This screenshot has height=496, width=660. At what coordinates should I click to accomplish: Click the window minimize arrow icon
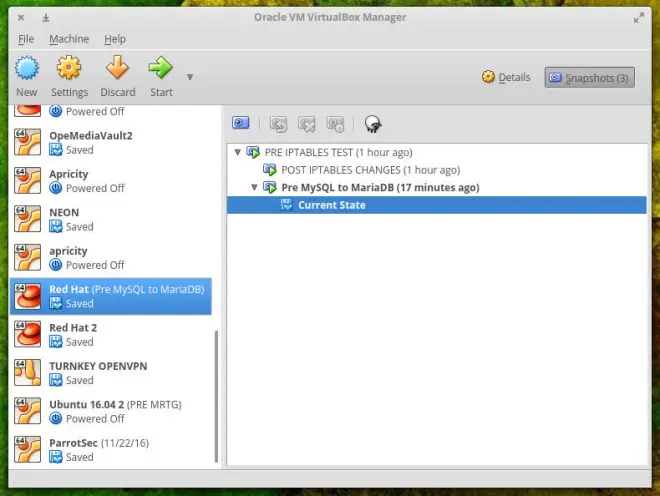point(46,18)
